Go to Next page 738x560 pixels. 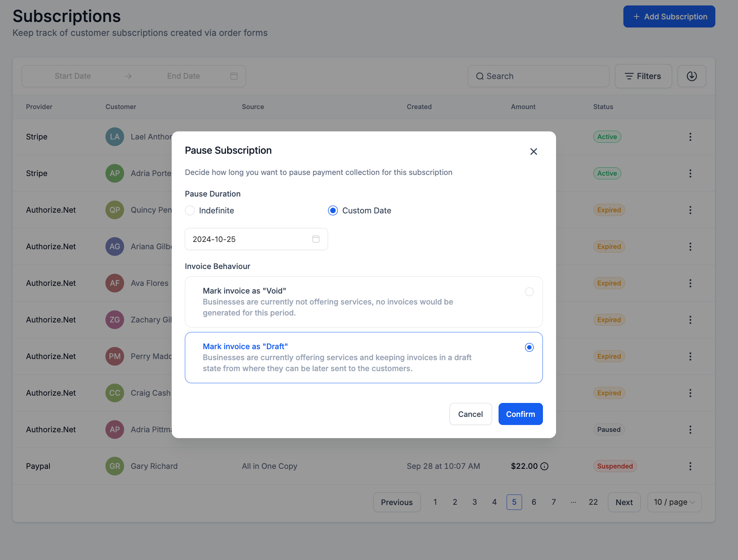coord(624,502)
